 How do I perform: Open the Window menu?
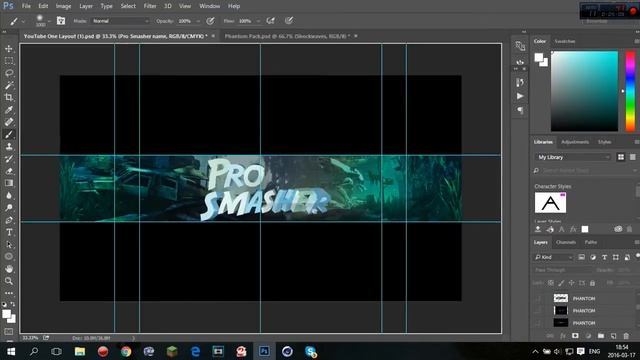click(x=210, y=6)
